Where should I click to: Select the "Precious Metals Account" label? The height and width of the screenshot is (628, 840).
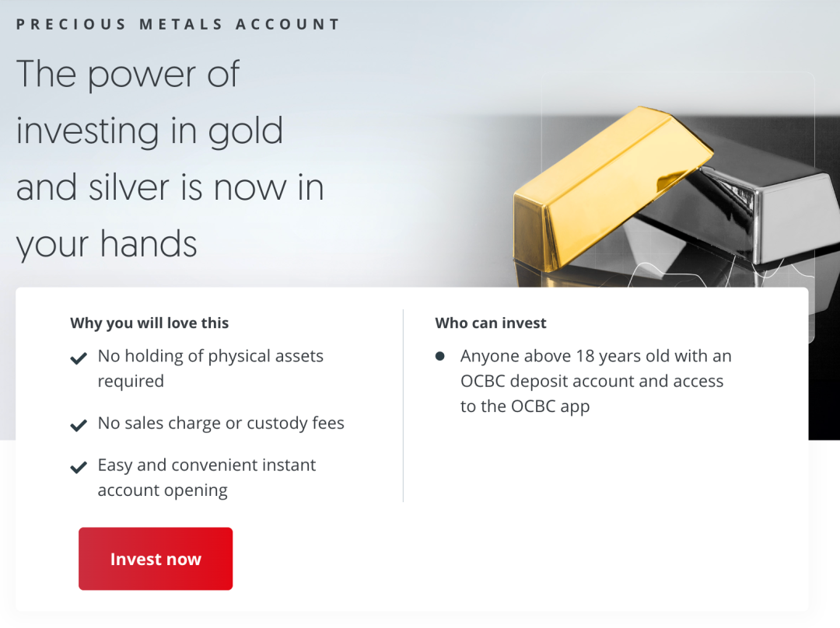178,24
